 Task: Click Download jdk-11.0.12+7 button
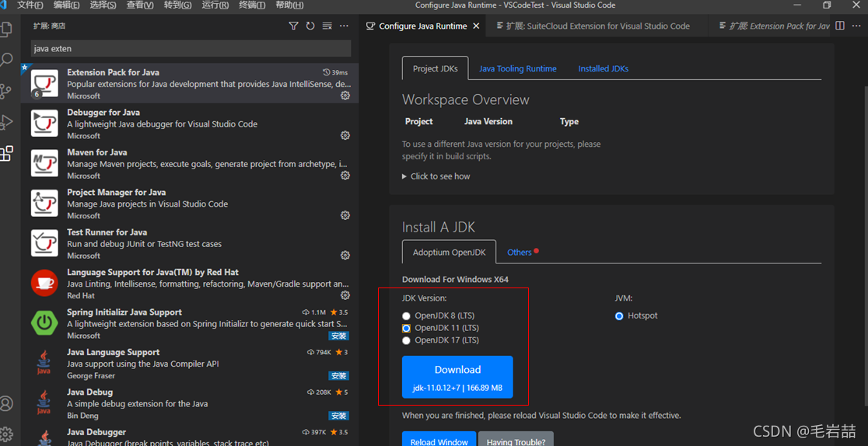coord(458,377)
